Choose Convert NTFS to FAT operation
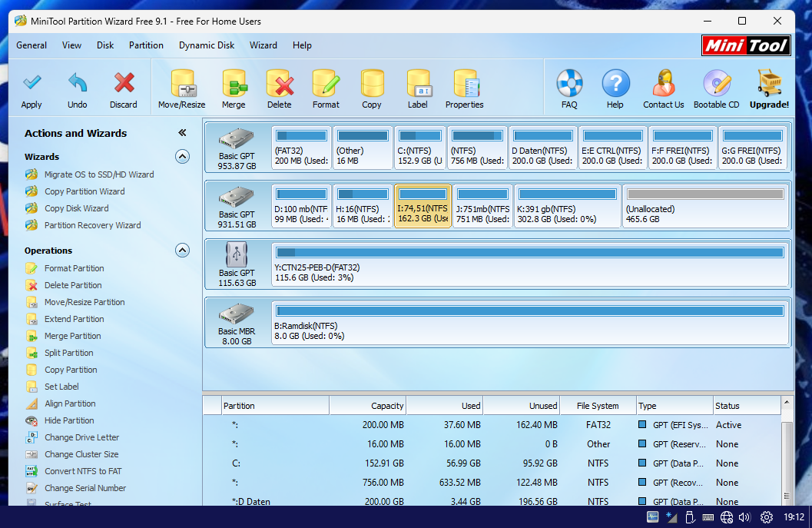This screenshot has width=812, height=528. coord(83,472)
